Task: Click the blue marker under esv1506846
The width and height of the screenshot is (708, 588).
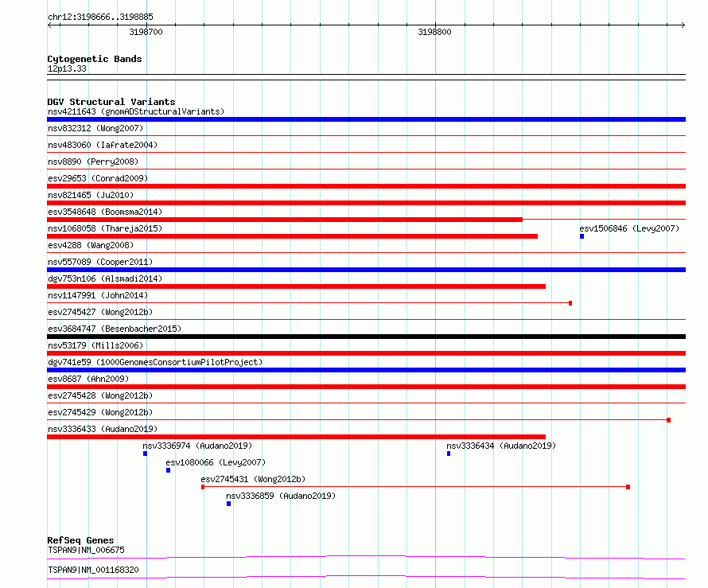Action: (582, 236)
